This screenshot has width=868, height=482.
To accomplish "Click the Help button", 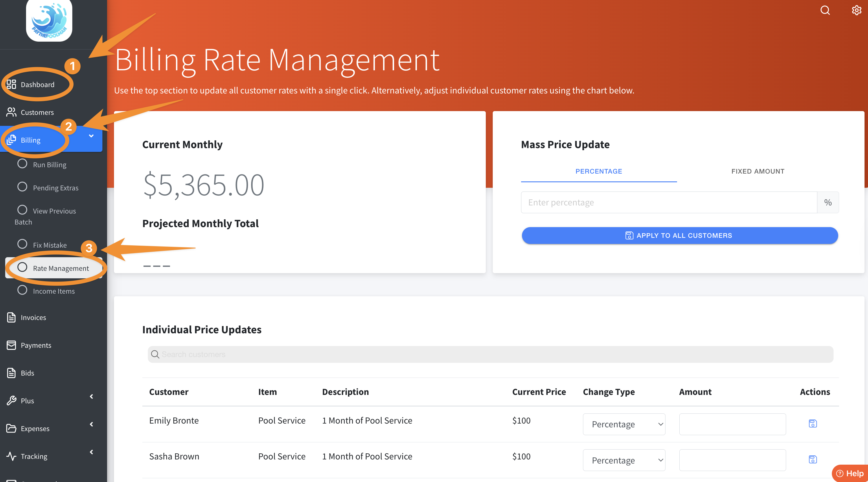I will coord(850,473).
